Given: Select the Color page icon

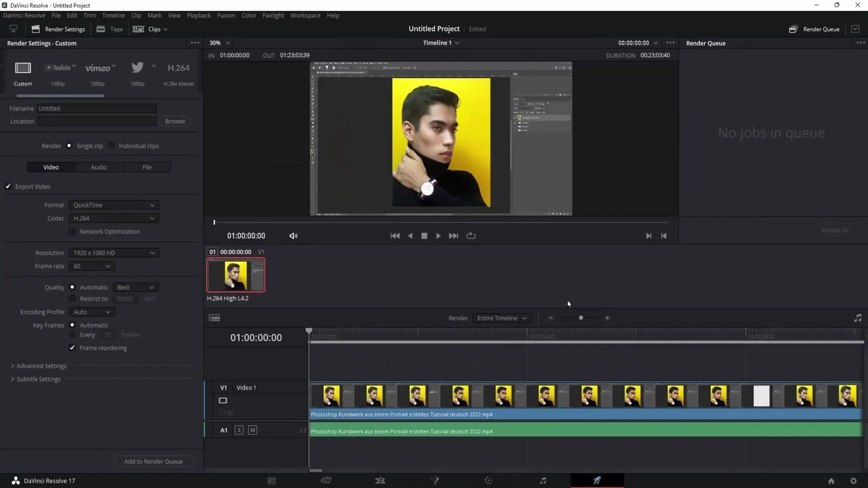Looking at the screenshot, I should [488, 481].
